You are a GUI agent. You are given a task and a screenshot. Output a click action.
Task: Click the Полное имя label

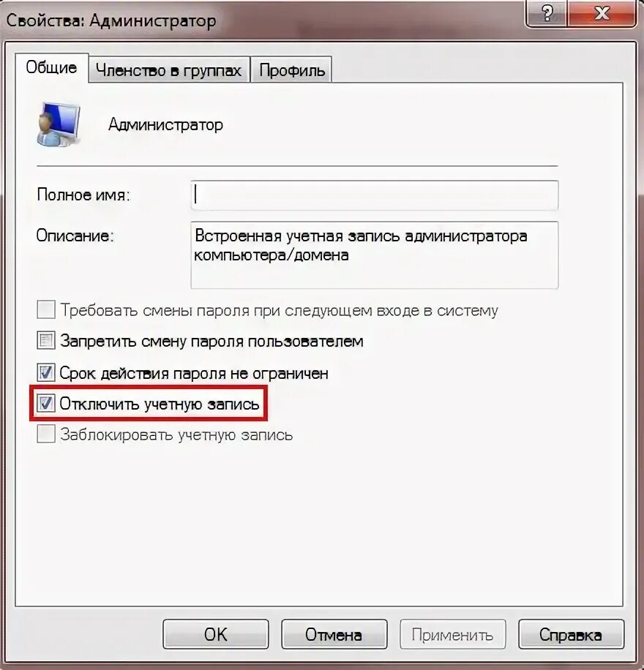point(83,195)
